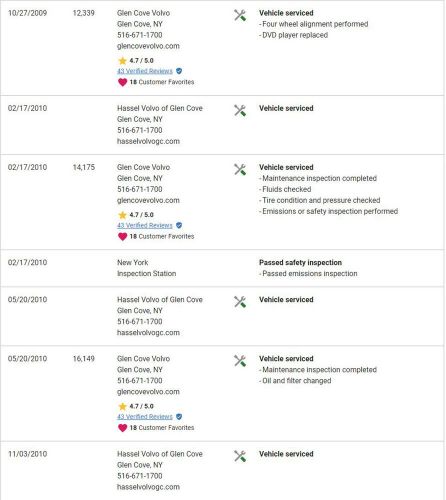
Task: Open 43 Verified Reviews link in 10/27/2009 entry
Action: [145, 71]
